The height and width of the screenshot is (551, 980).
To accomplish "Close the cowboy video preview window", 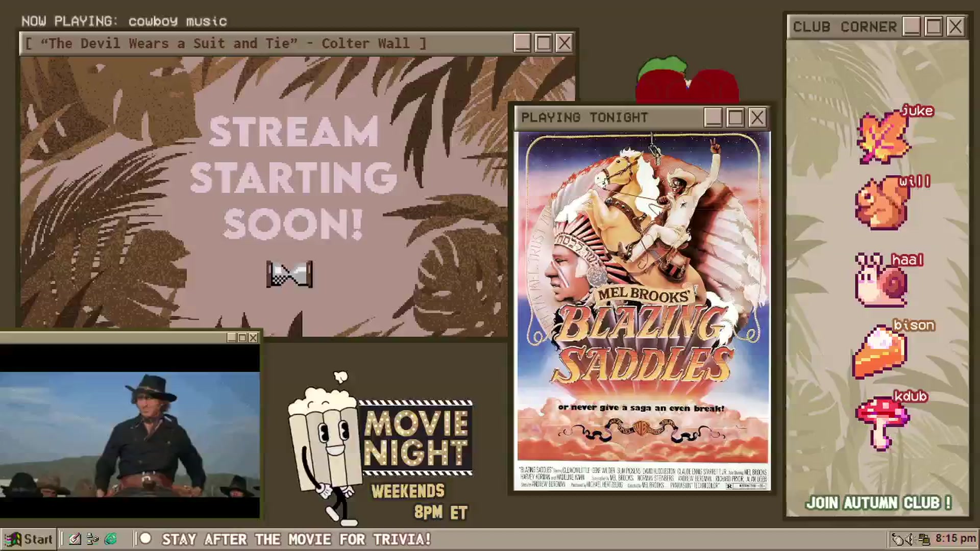I will [x=253, y=338].
